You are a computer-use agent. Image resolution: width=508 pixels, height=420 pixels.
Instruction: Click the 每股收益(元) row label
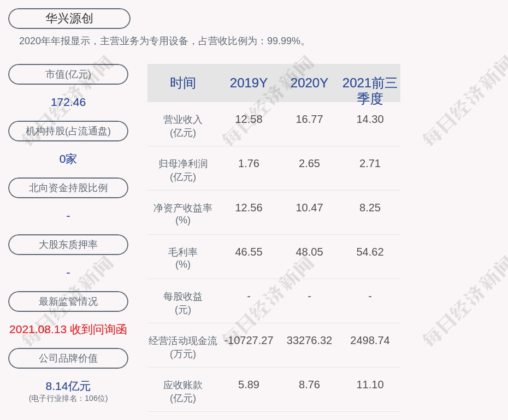pyautogui.click(x=183, y=303)
